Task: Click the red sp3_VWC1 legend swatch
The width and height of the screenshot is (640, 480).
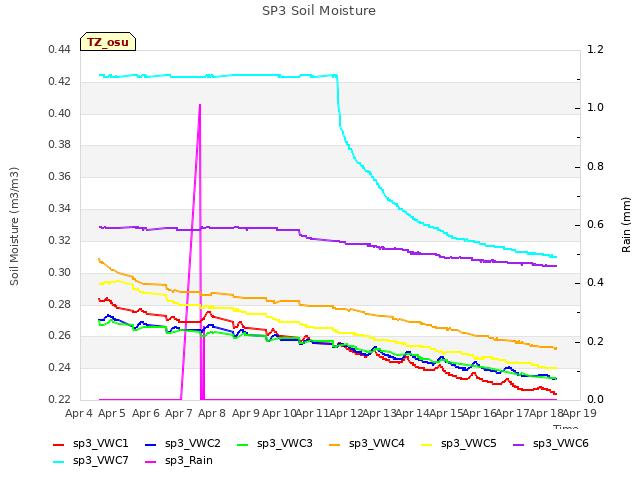Action: coord(59,444)
